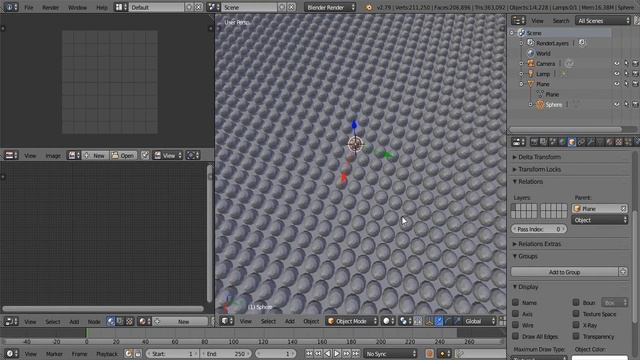This screenshot has width=640, height=360.
Task: Open the Render Layers properties tab icon
Action: pos(543,142)
